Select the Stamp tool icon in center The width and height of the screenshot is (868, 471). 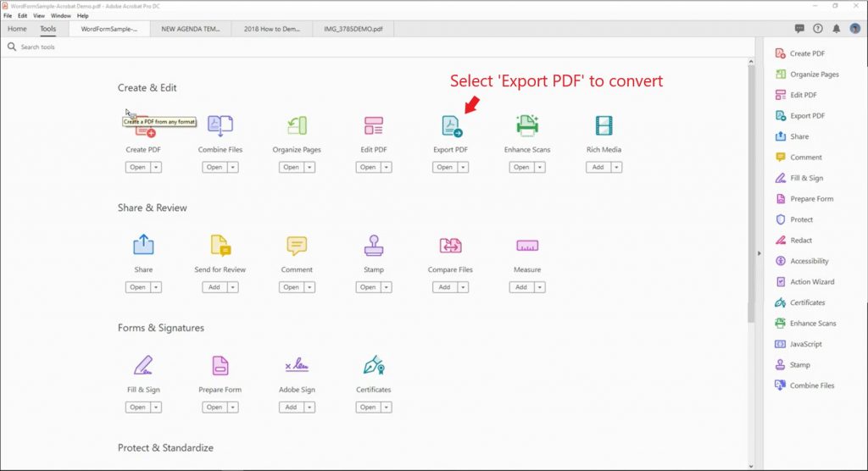point(374,245)
